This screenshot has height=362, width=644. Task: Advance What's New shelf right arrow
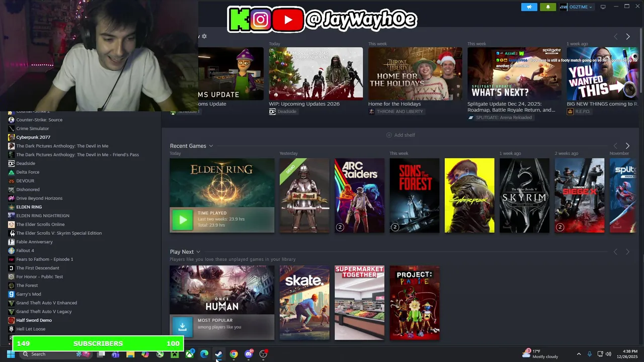click(627, 37)
